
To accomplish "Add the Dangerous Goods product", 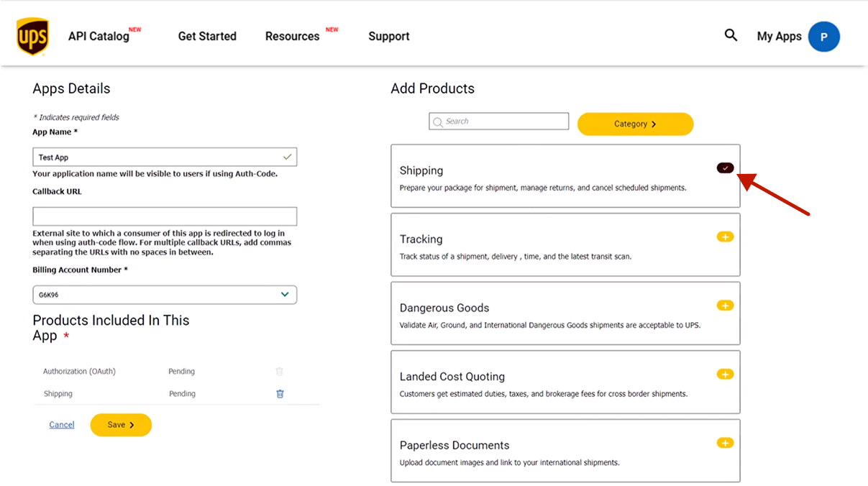I will [x=725, y=306].
